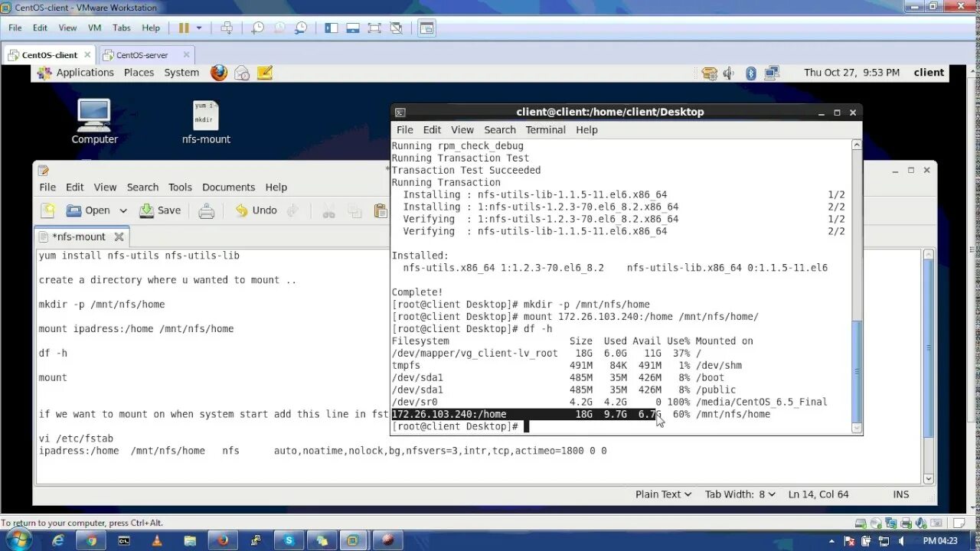Viewport: 980px width, 551px height.
Task: Open the GNOME Places menu
Action: 139,73
